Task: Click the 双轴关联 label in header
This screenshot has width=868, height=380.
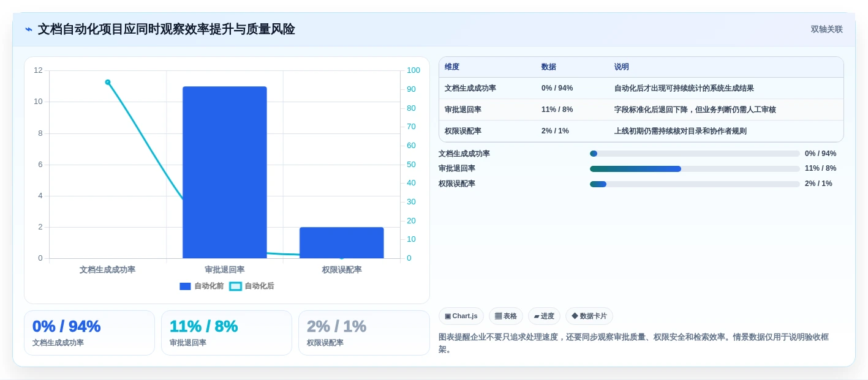Action: click(826, 29)
